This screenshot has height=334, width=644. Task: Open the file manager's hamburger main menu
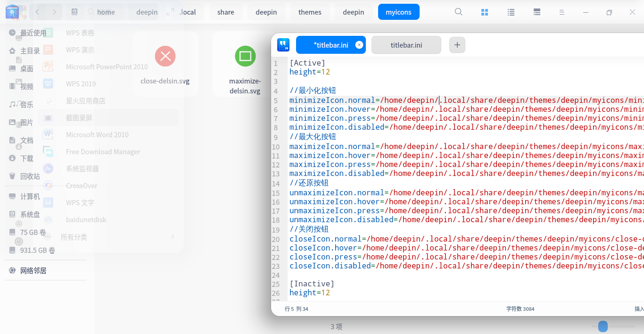click(561, 12)
